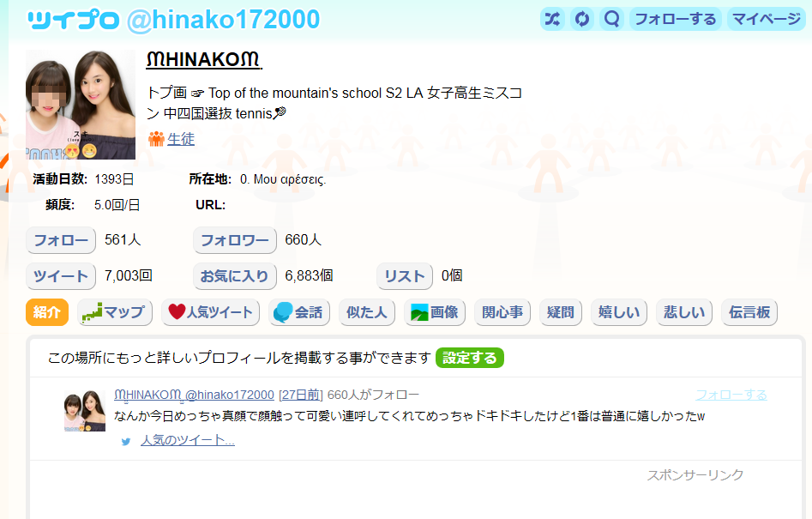812x519 pixels.
Task: Select the 似た人 tab
Action: pyautogui.click(x=367, y=312)
